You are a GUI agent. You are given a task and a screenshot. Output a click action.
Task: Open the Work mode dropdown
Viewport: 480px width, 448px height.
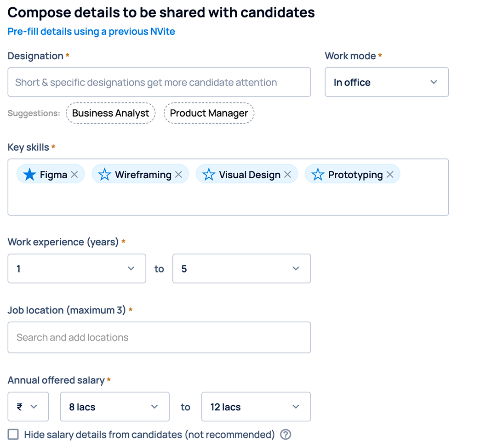tap(387, 82)
